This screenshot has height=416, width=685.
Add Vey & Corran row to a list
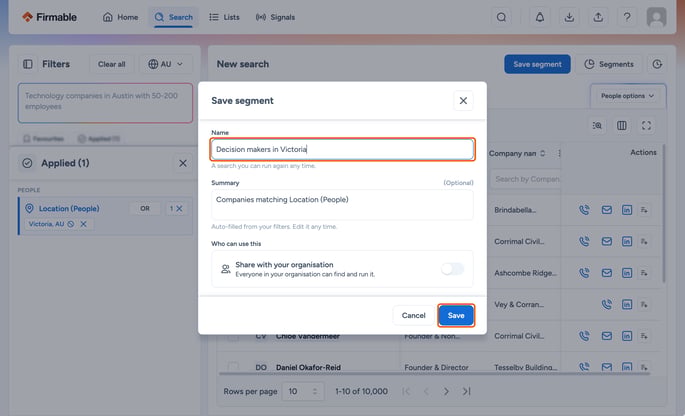(644, 305)
